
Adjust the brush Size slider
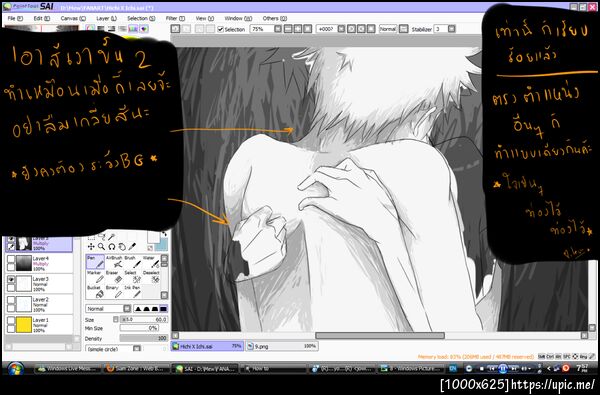coord(144,319)
